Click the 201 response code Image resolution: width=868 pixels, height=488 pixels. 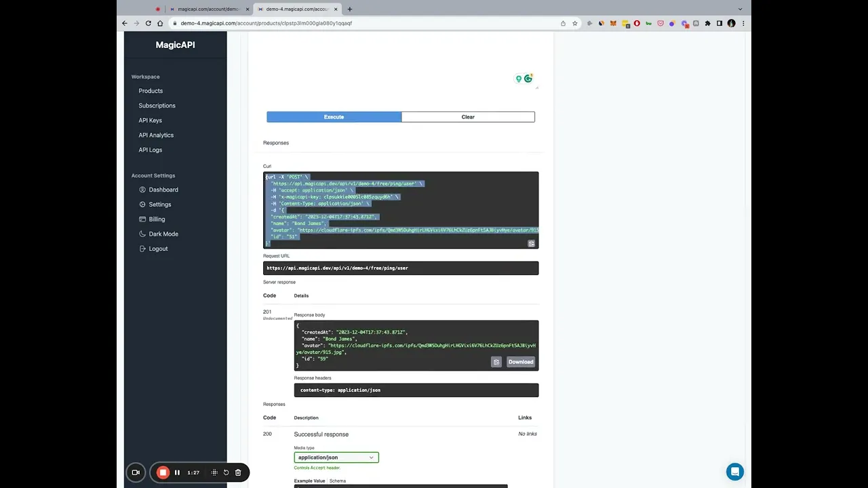tap(267, 312)
